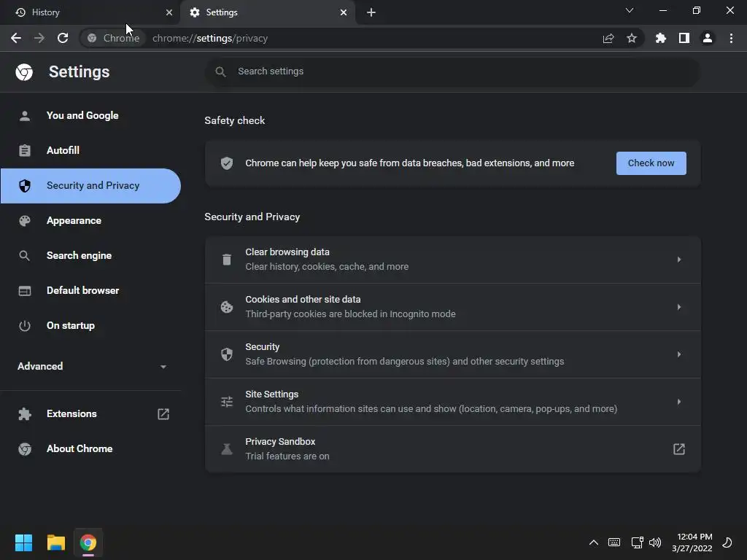Open Extensions from the sidebar
Image resolution: width=747 pixels, height=560 pixels.
[90, 414]
